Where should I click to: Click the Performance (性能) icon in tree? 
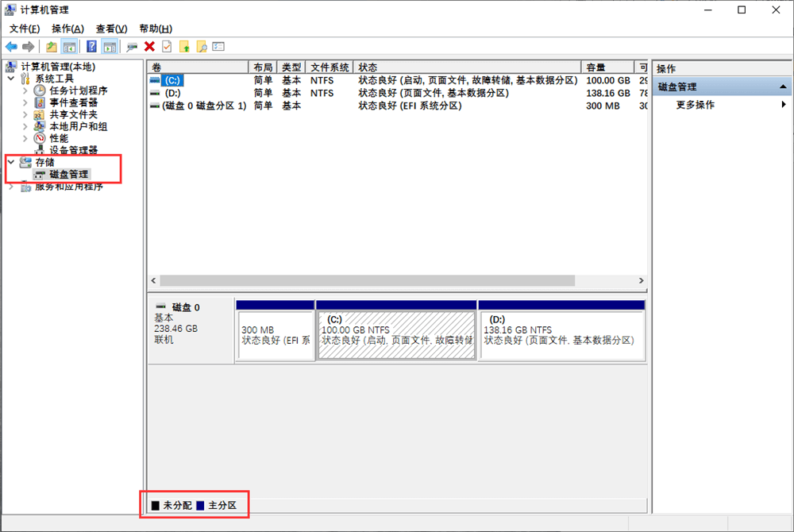click(40, 138)
